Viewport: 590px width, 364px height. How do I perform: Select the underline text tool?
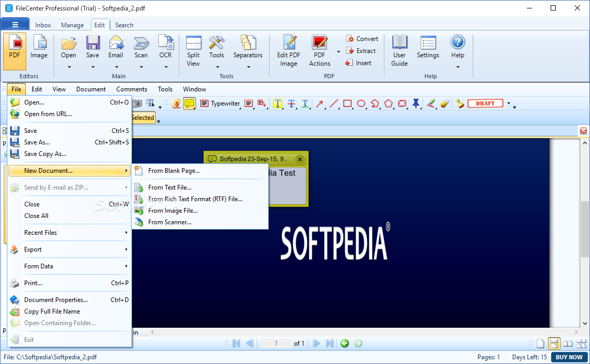click(305, 103)
